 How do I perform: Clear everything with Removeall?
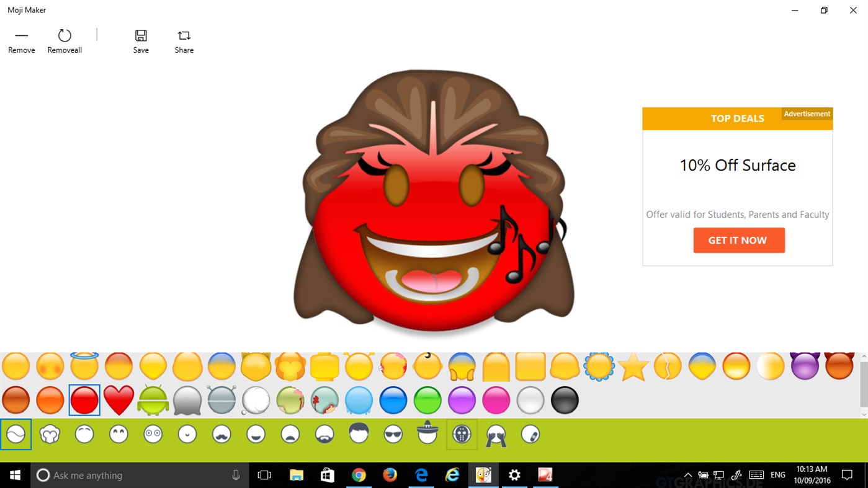pos(64,40)
